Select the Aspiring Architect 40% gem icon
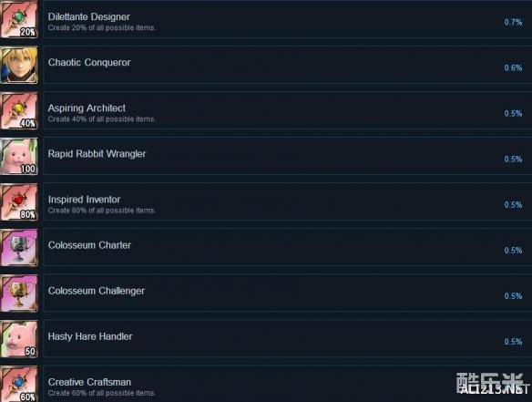Viewport: 532px width, 402px height. click(19, 110)
